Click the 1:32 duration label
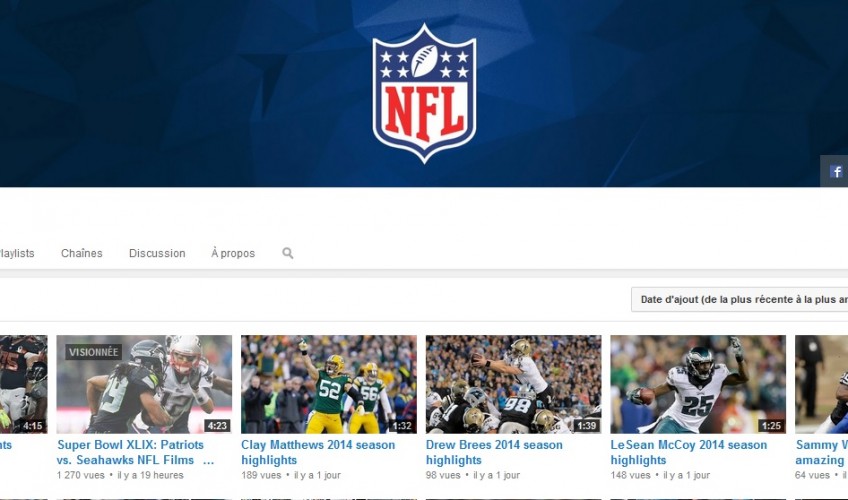 point(402,426)
